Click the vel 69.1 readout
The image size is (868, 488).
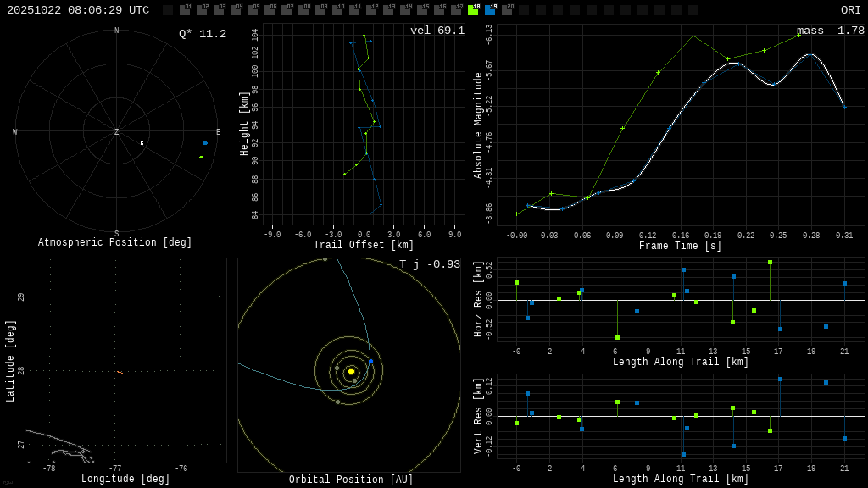tap(437, 31)
